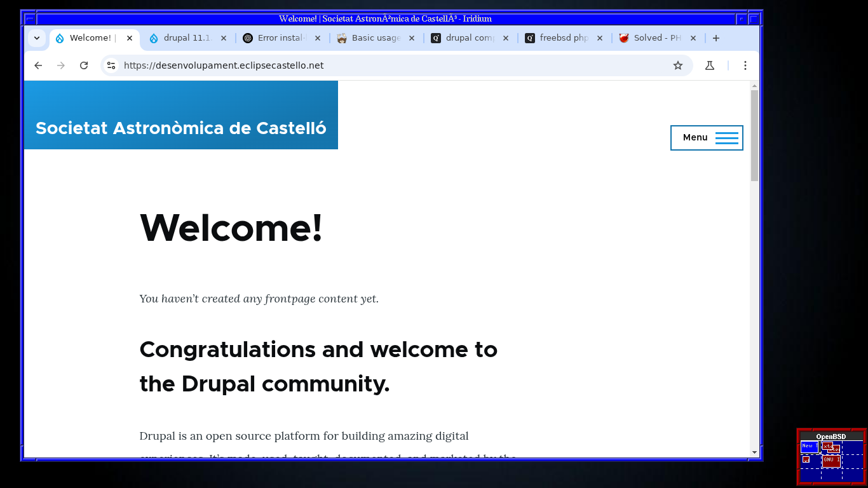Close the drupal comp tab
Screen dimensions: 868x488
pos(506,38)
